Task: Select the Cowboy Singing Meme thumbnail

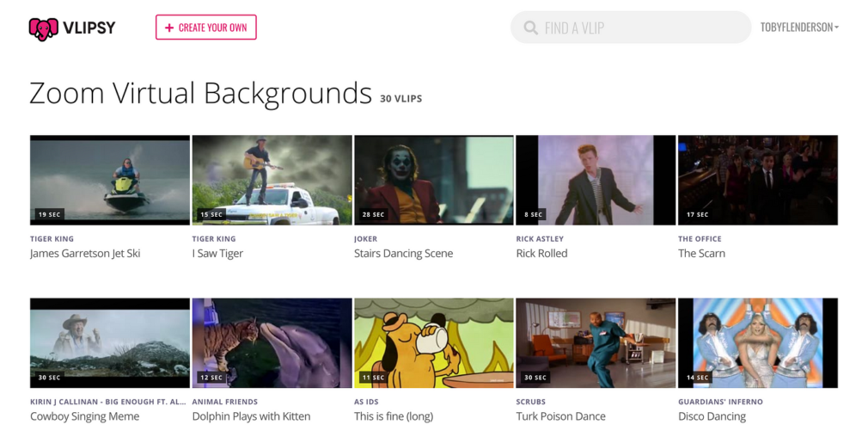Action: (109, 342)
